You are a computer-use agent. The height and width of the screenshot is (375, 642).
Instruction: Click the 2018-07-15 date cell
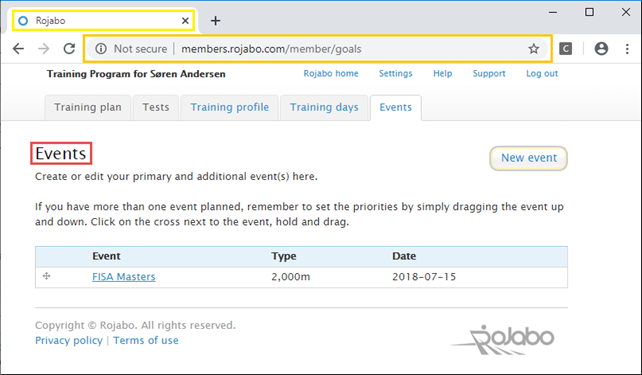(424, 277)
